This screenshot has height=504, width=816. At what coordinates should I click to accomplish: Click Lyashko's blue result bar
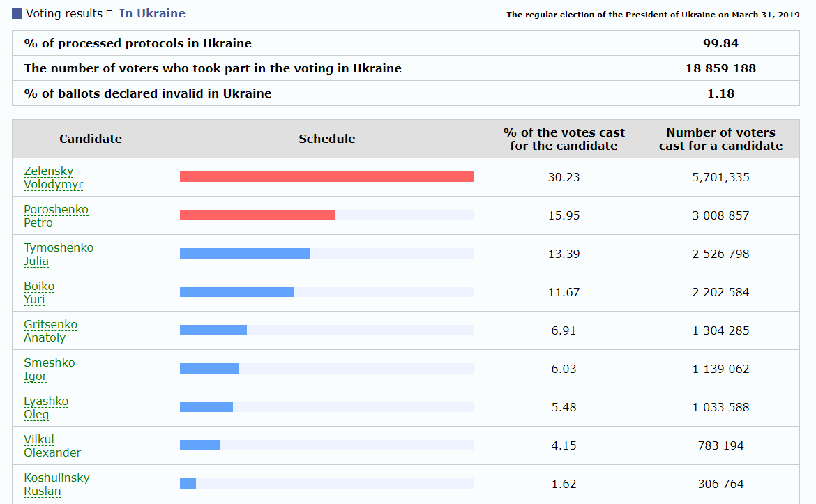[206, 406]
